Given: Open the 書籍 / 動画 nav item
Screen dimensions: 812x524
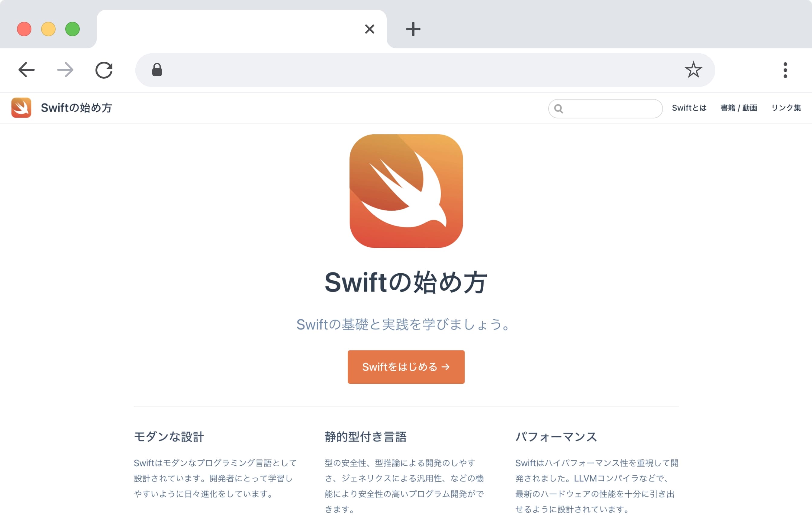Looking at the screenshot, I should [x=739, y=108].
